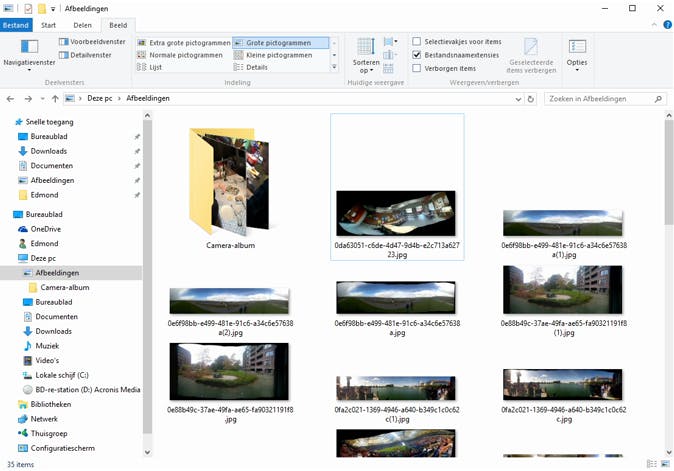
Task: Open Netwerk in navigation pane
Action: (x=44, y=419)
